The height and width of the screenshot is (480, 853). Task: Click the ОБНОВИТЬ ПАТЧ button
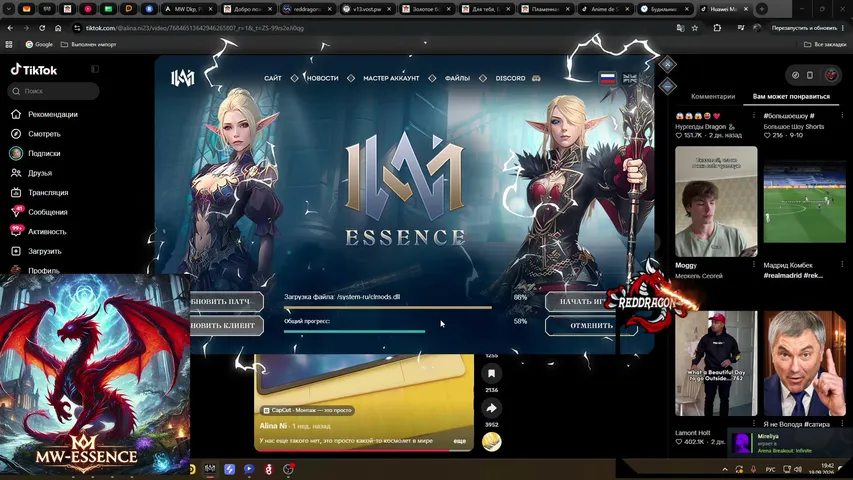coord(226,301)
